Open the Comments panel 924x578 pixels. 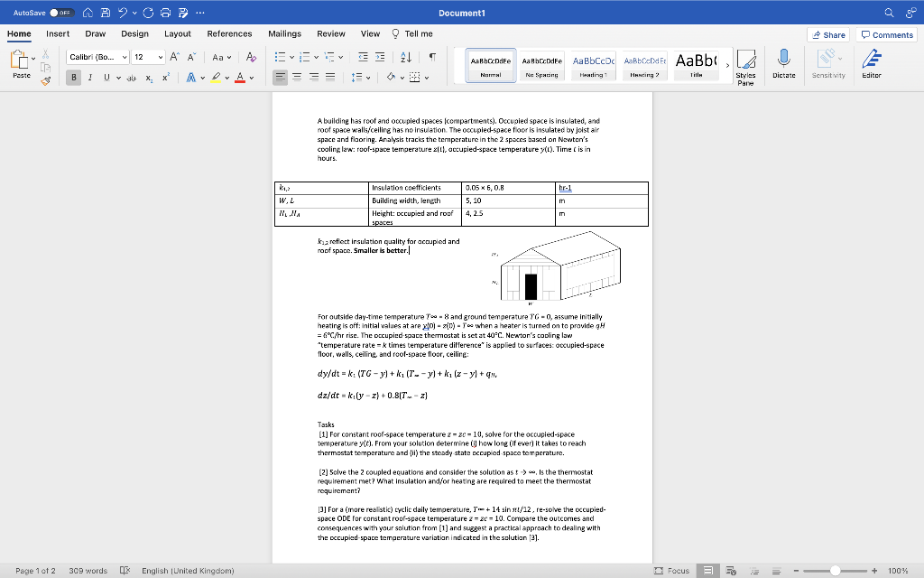[885, 33]
